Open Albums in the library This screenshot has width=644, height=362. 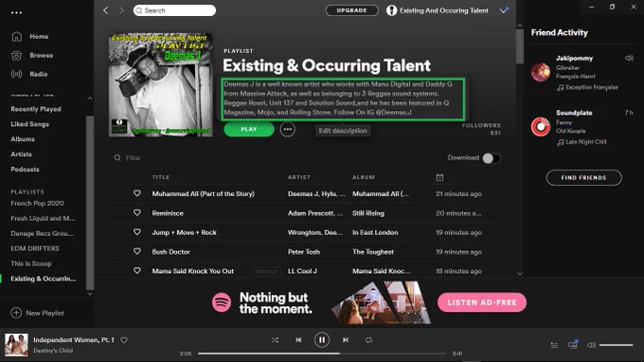pos(23,139)
